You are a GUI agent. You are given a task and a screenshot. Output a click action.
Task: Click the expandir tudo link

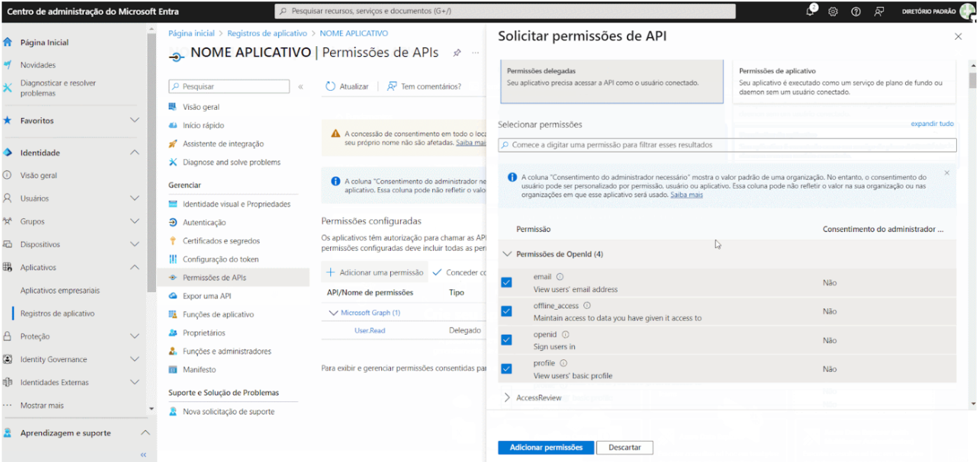(x=932, y=124)
